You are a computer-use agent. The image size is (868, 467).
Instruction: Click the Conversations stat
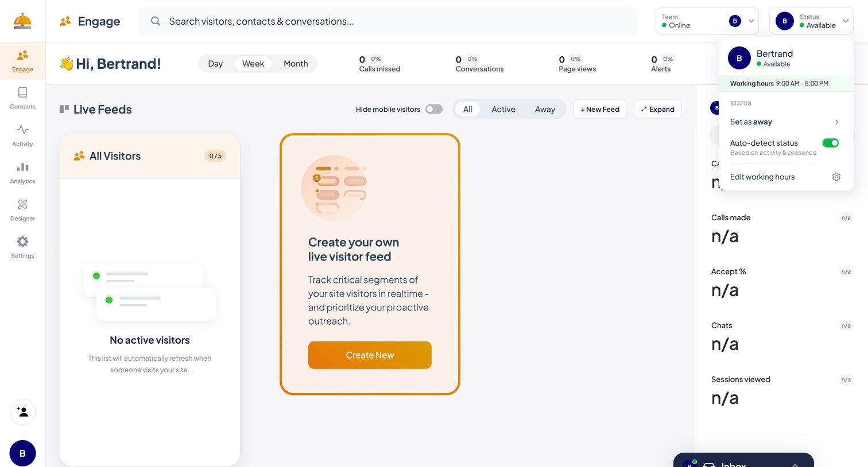(479, 64)
